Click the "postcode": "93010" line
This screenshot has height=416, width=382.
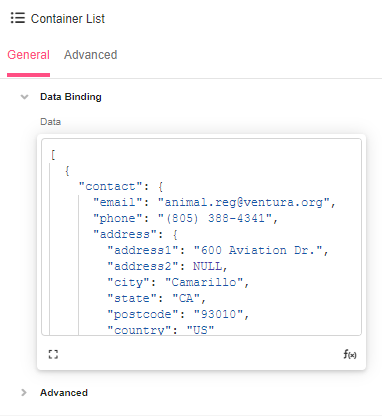point(178,314)
